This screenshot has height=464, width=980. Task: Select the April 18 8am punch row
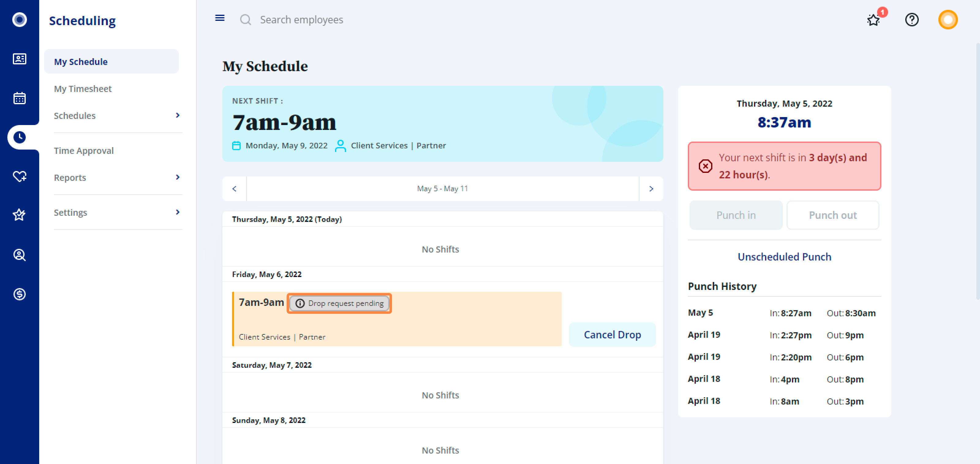pos(784,401)
